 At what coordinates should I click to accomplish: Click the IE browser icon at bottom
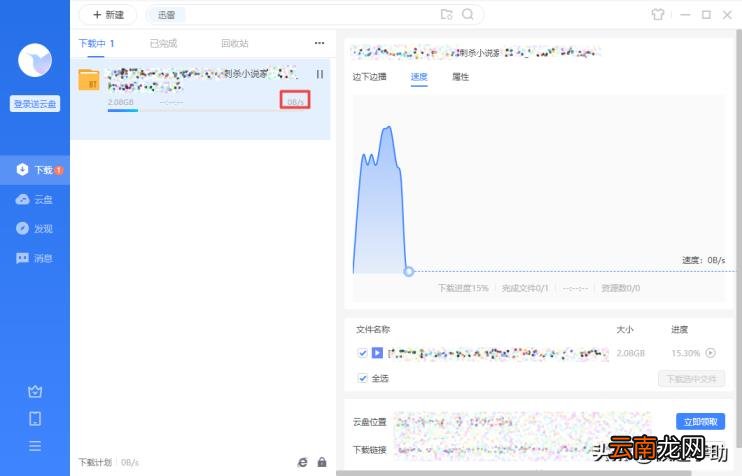point(302,462)
